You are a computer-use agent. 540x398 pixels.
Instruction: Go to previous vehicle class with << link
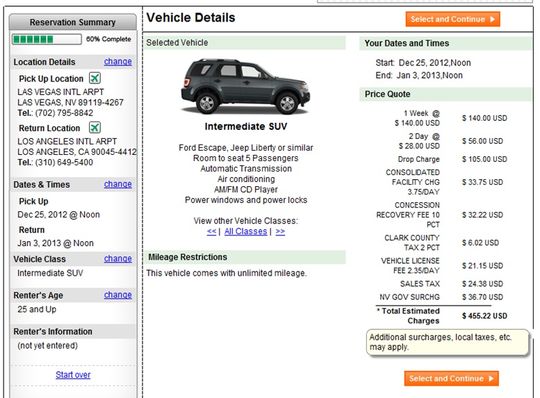pos(211,231)
